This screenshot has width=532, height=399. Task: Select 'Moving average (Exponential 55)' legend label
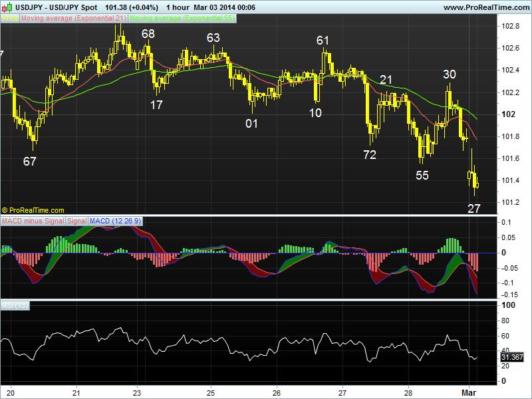point(182,19)
